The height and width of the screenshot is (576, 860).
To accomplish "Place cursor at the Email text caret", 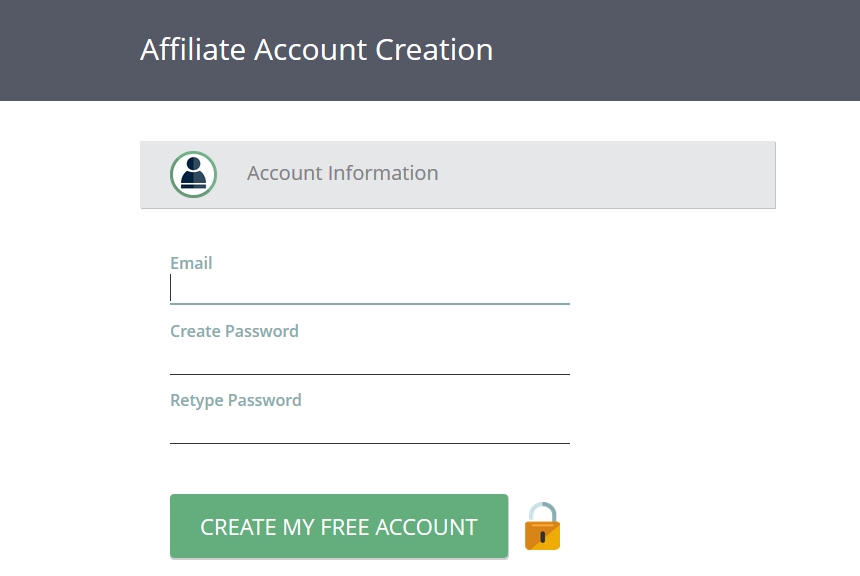I will [x=171, y=289].
